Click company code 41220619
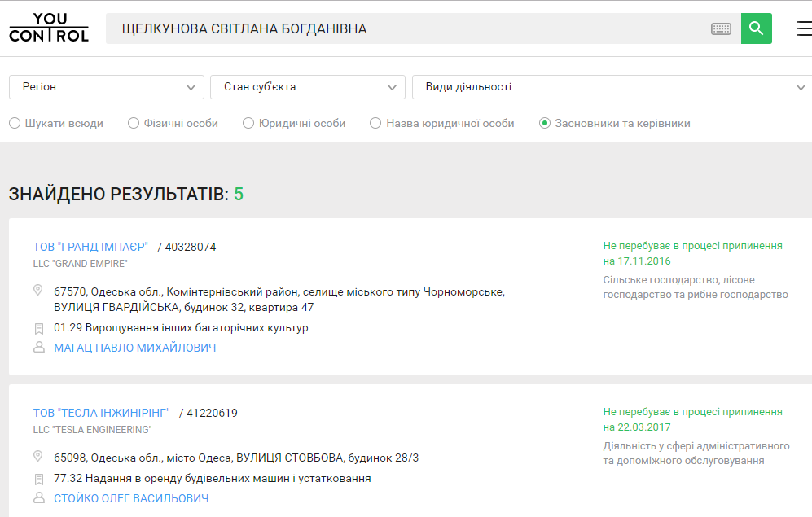Screen dimensions: 812x517 coord(212,413)
